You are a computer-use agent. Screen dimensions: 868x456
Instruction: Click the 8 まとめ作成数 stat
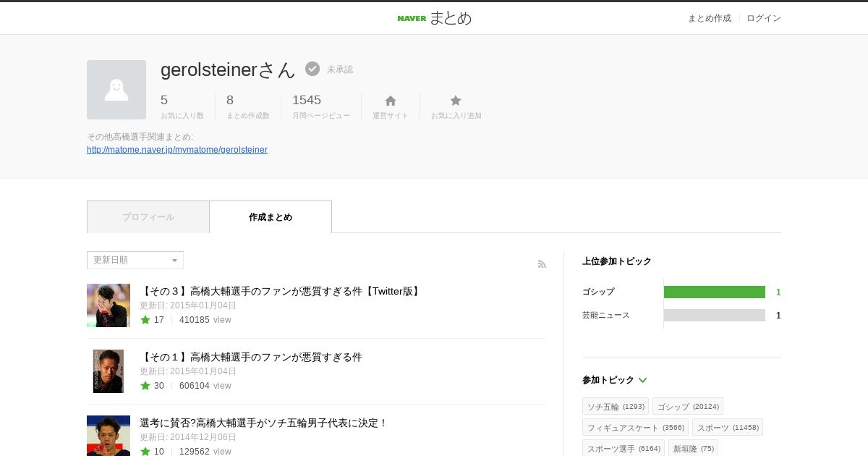(x=248, y=106)
